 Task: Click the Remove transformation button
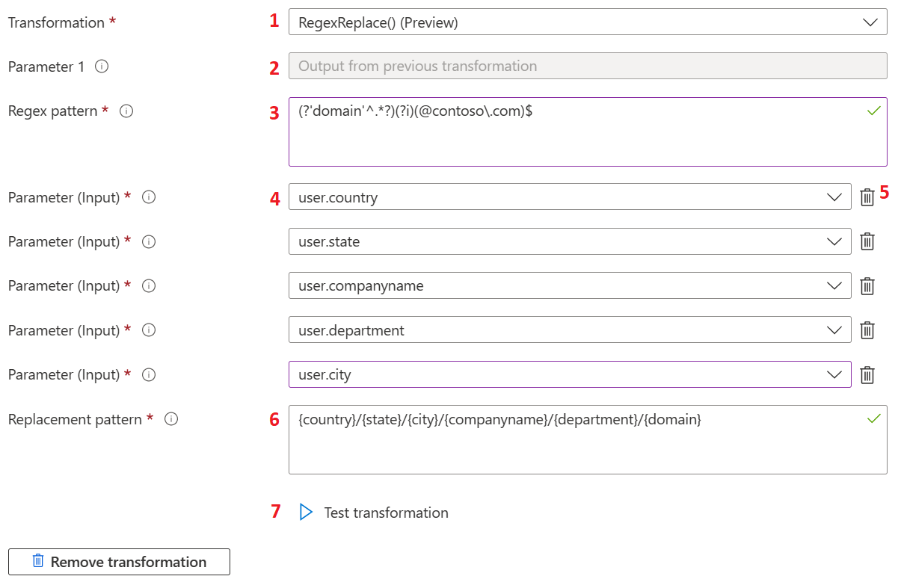click(x=118, y=561)
